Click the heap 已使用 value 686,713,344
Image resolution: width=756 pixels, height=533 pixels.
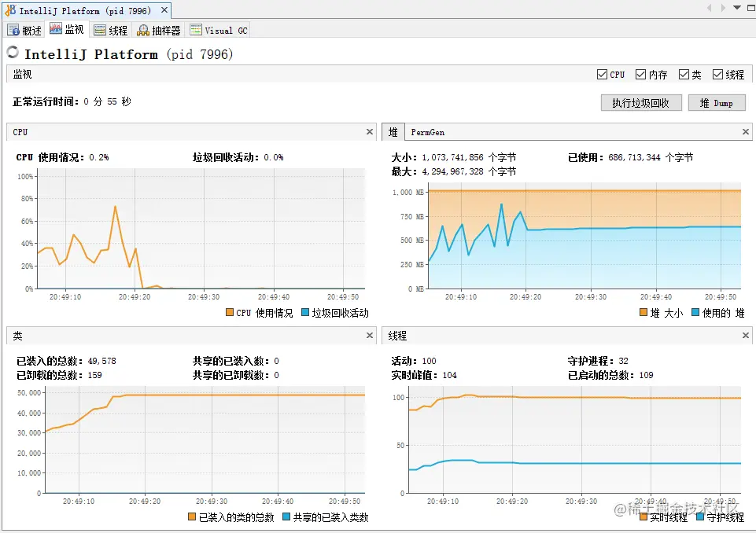634,157
